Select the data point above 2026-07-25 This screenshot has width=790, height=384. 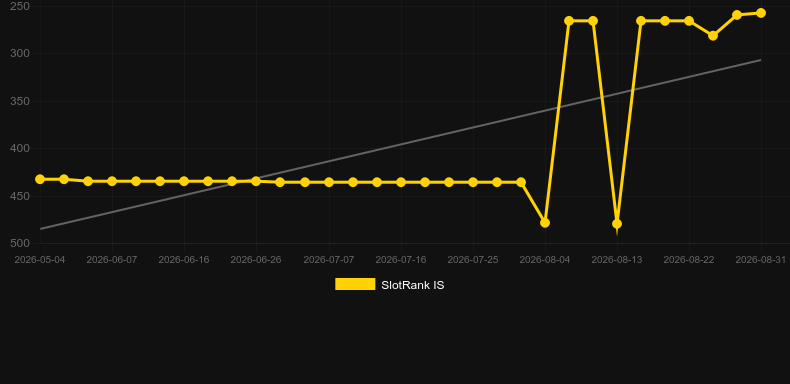473,182
